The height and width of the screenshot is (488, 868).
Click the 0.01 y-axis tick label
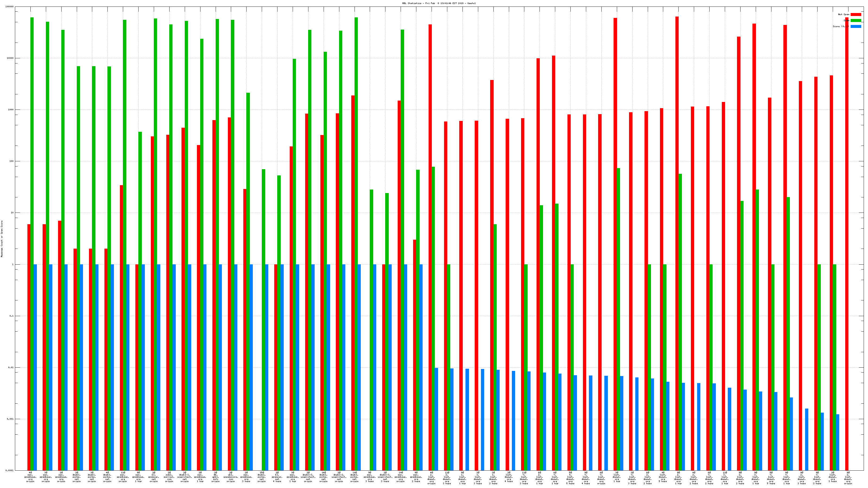point(11,367)
